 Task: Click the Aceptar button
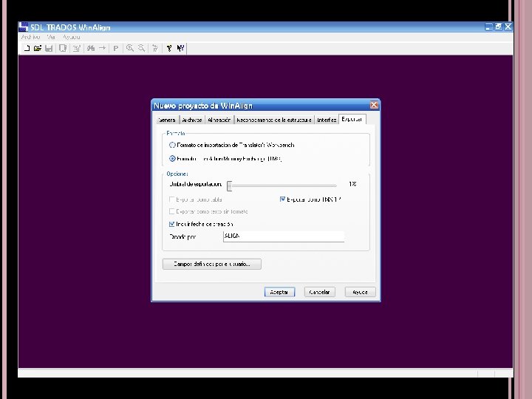279,292
